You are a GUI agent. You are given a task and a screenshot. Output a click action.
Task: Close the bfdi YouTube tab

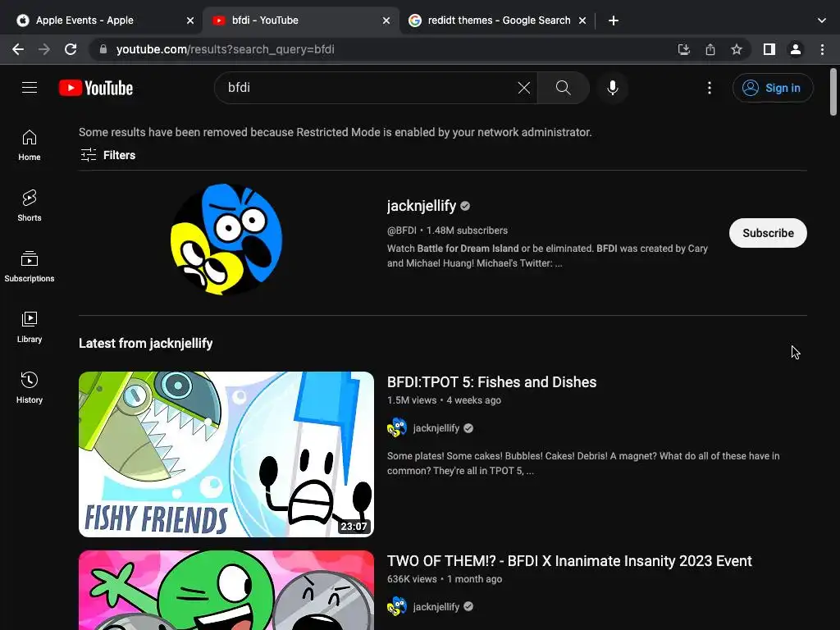386,21
